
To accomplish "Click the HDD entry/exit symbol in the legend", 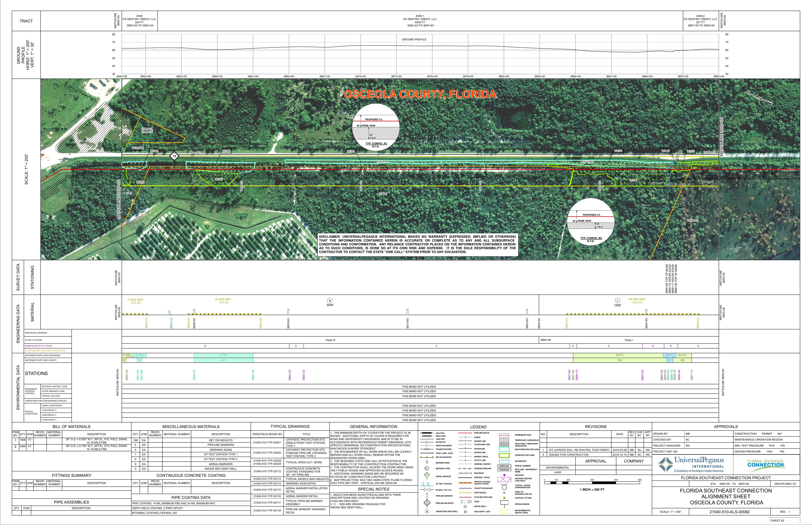I will pos(465,511).
